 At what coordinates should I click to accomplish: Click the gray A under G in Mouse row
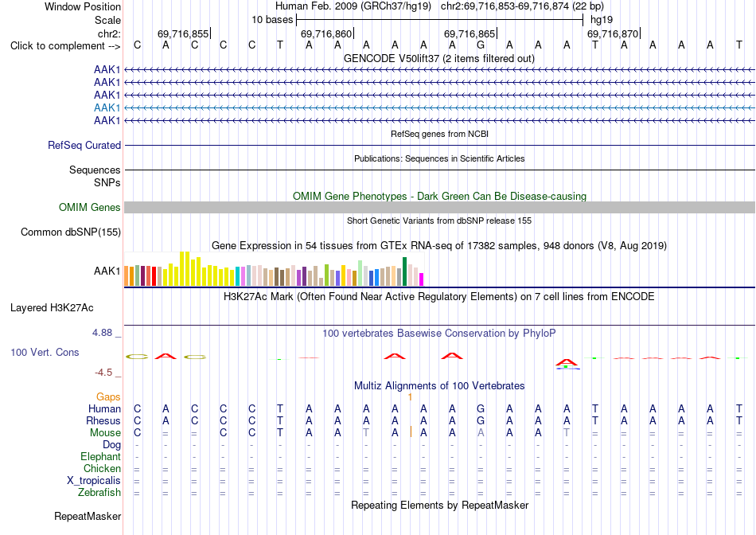coord(481,433)
